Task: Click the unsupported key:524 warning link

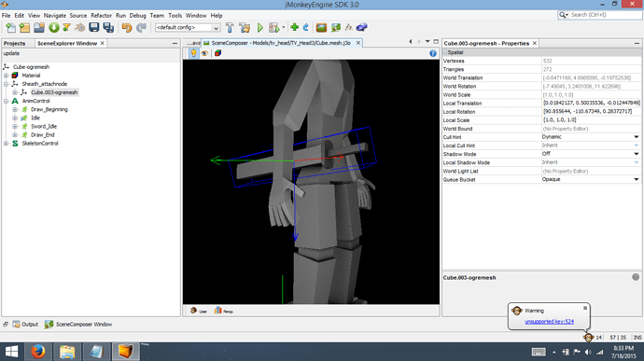Action: pyautogui.click(x=549, y=322)
